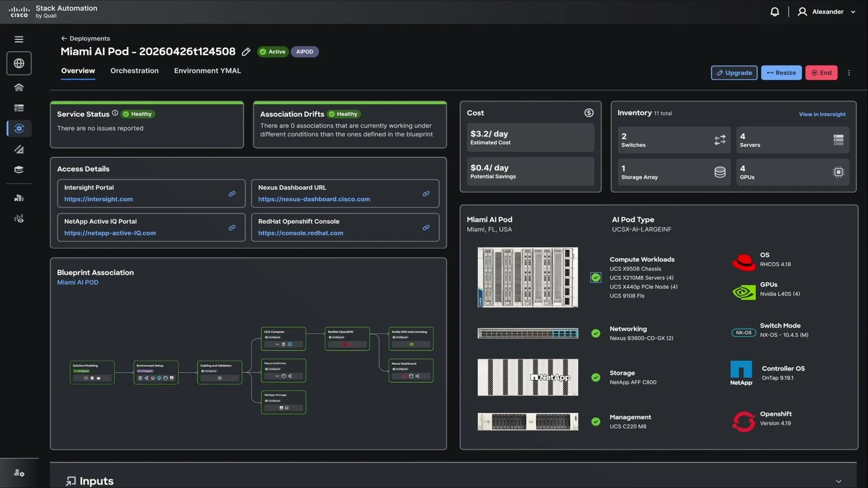Viewport: 868px width, 488px height.
Task: Open the hamburger menu in sidebar
Action: point(19,39)
